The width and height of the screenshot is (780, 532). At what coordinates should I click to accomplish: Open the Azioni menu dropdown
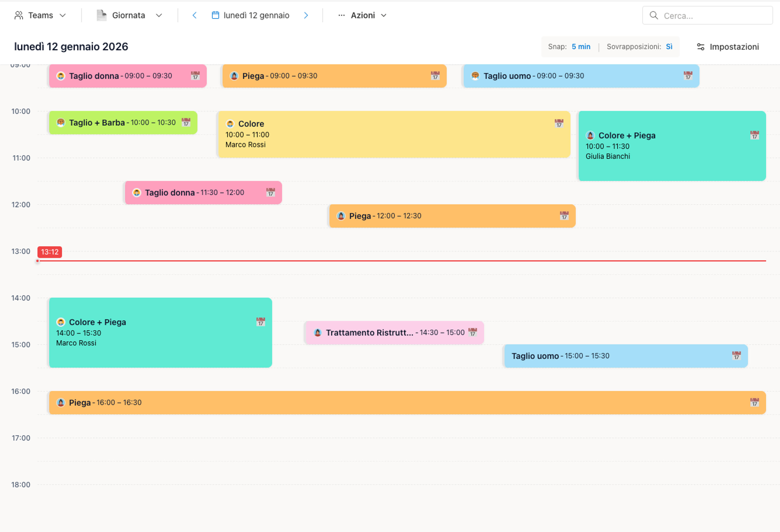[363, 15]
